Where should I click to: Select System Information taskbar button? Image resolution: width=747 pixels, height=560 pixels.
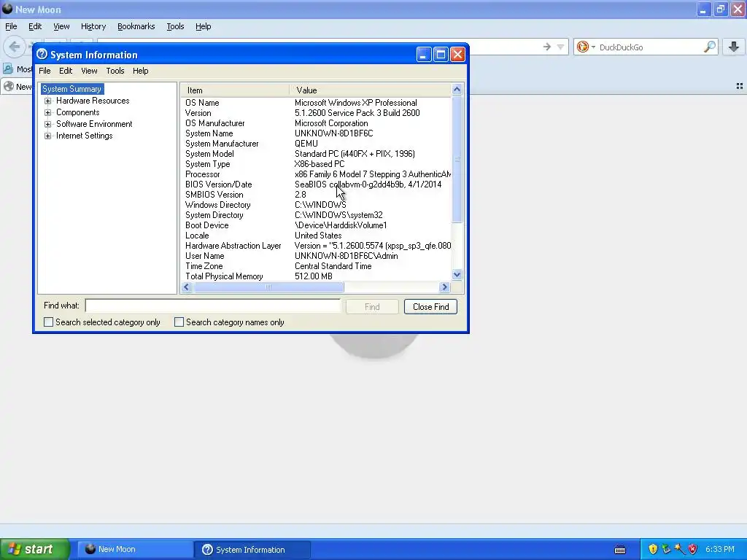[252, 550]
